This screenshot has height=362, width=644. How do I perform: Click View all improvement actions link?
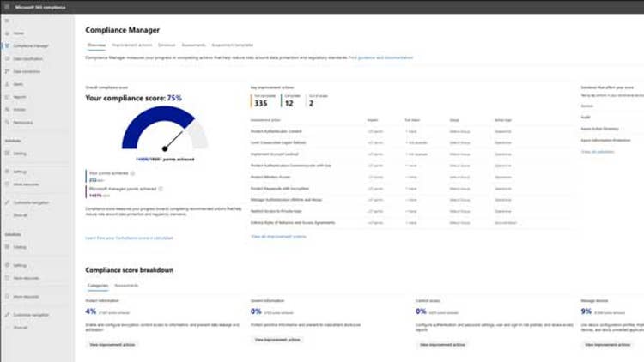click(x=277, y=235)
